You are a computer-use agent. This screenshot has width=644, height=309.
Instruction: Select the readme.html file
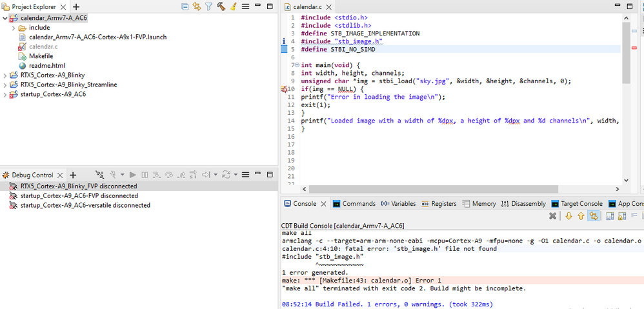click(46, 65)
